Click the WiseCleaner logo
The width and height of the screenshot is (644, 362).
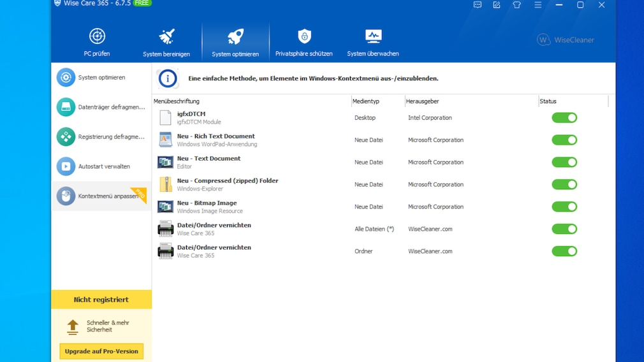click(565, 40)
